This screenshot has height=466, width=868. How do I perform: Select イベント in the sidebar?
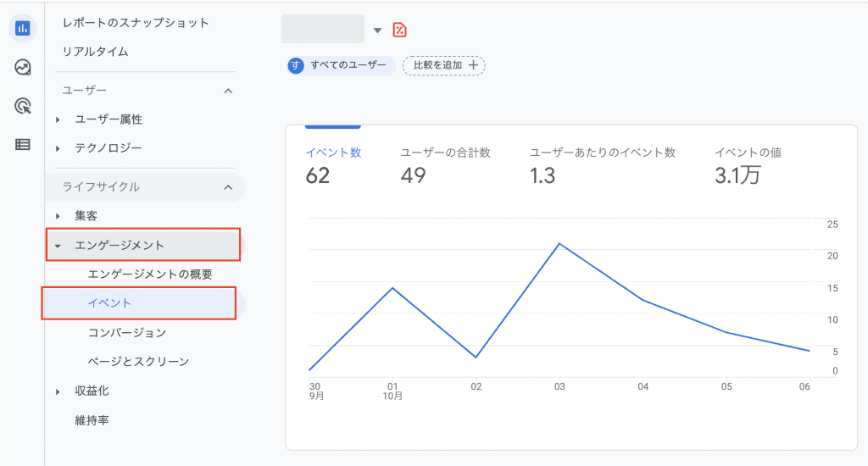pos(139,302)
